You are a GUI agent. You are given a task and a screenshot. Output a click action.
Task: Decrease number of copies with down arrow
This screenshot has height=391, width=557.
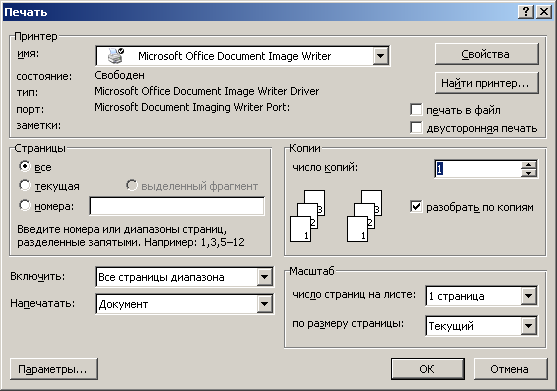coord(529,173)
